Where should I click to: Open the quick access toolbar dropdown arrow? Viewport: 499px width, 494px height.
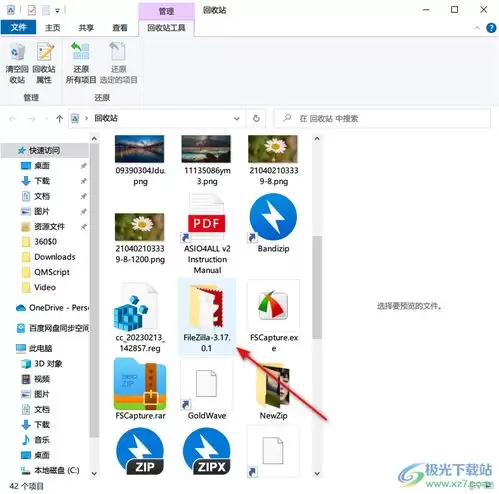point(57,11)
